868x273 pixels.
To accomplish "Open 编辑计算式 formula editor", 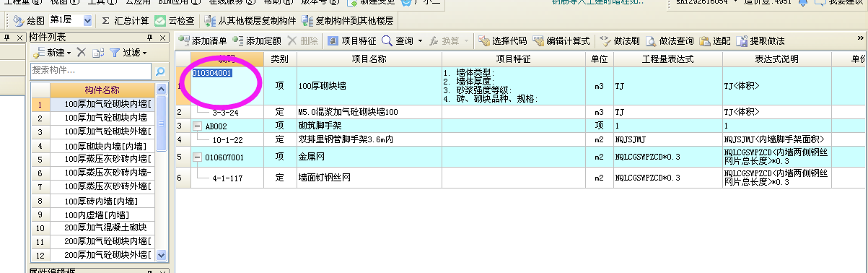I will (562, 41).
